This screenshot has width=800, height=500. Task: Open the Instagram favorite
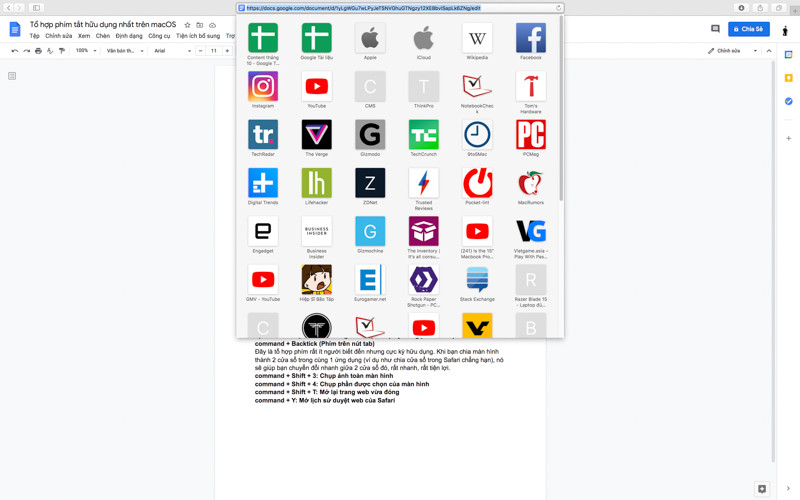click(x=263, y=86)
